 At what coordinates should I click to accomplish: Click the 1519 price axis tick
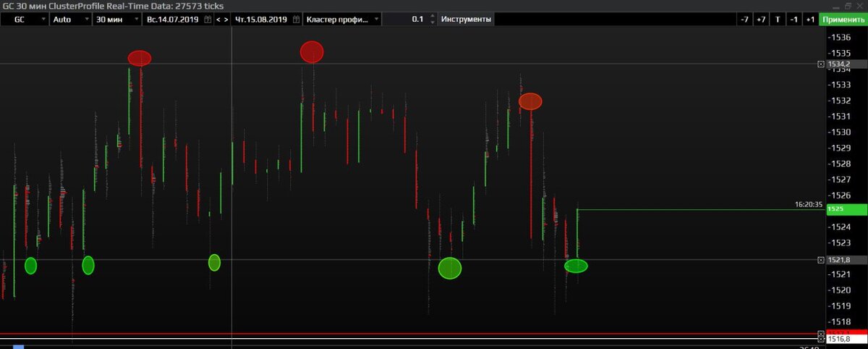tap(840, 306)
